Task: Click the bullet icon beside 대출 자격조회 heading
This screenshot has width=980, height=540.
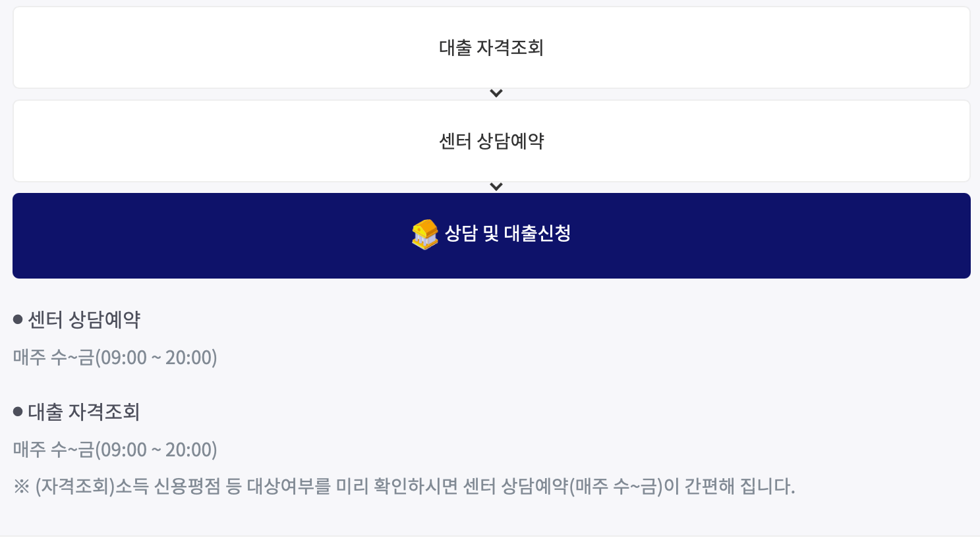Action: (x=16, y=411)
